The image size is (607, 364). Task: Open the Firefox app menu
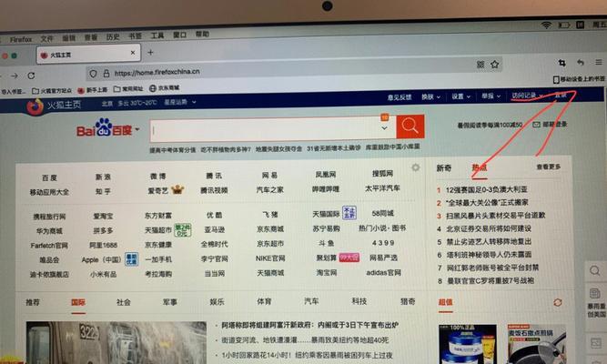pyautogui.click(x=21, y=39)
